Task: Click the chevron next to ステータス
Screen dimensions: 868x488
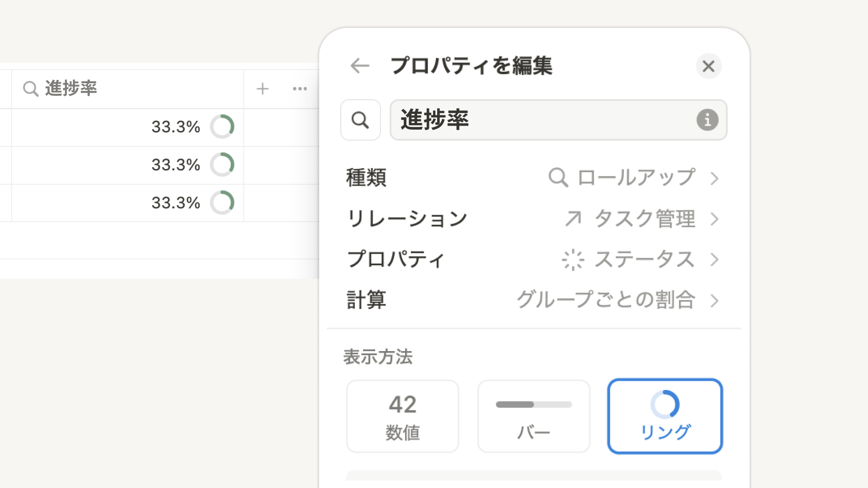Action: [714, 260]
